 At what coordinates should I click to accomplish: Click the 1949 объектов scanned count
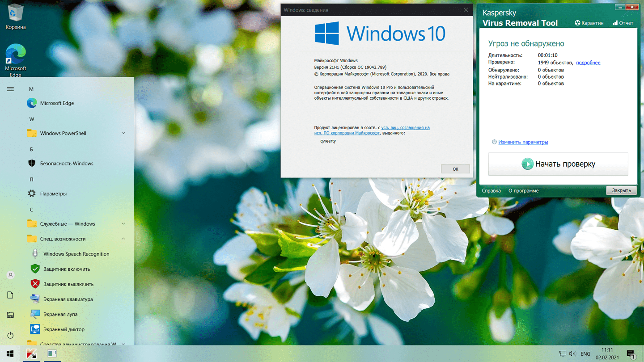(x=555, y=63)
